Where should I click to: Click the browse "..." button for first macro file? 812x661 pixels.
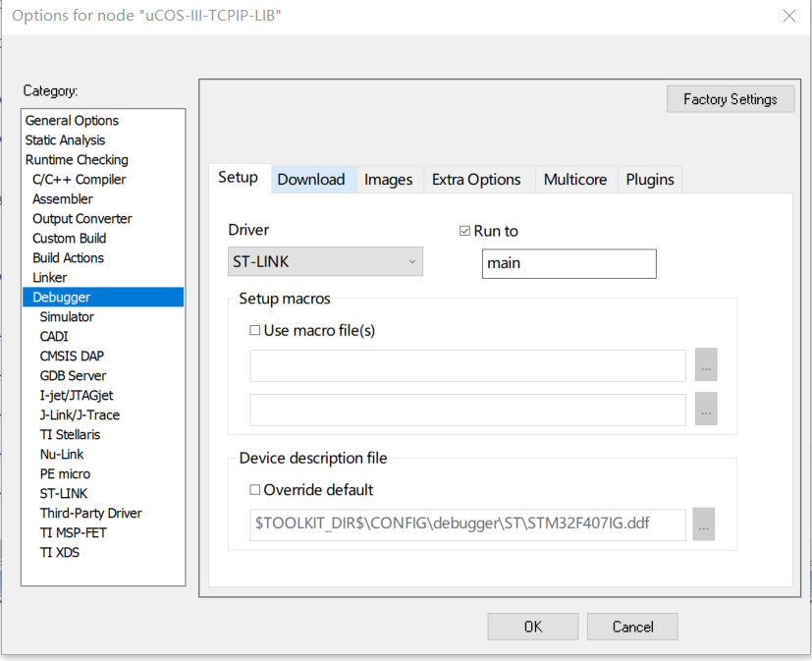705,364
